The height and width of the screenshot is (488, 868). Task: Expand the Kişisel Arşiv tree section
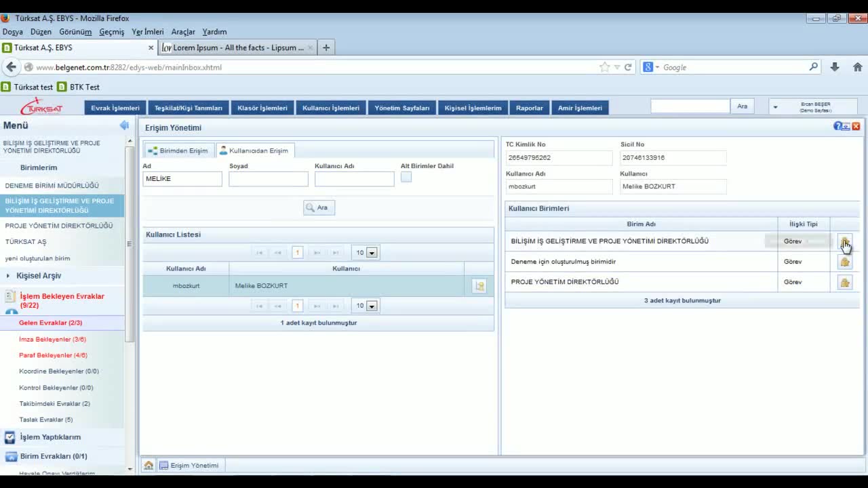(x=8, y=276)
